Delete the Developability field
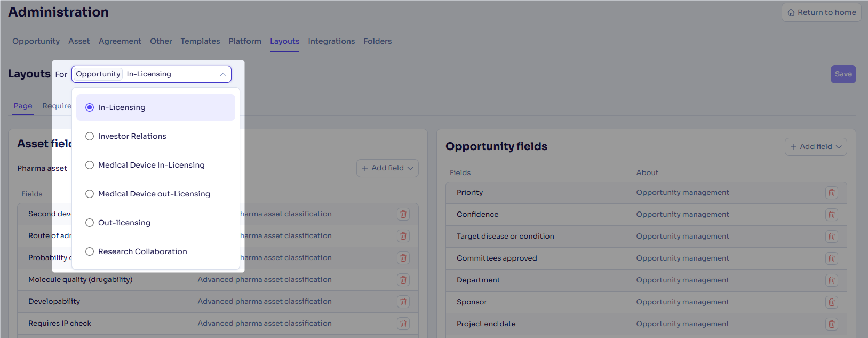Screen dimensions: 868x338 [403, 302]
